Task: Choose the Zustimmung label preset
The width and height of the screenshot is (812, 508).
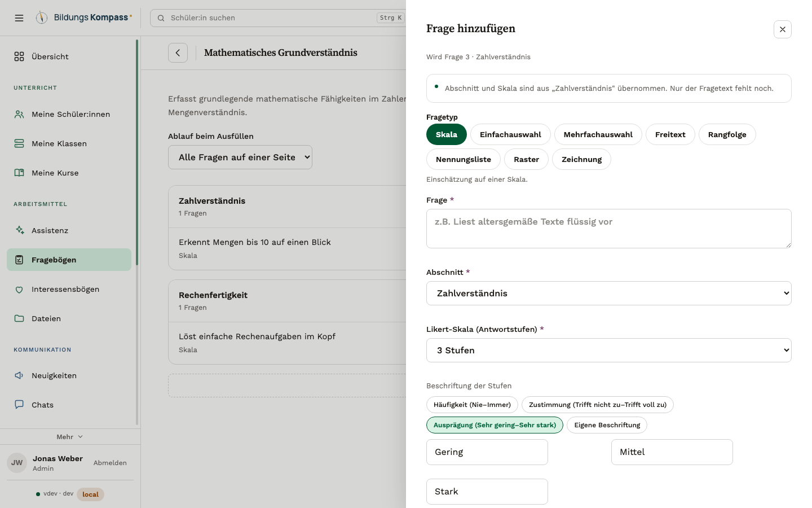Action: pos(598,405)
